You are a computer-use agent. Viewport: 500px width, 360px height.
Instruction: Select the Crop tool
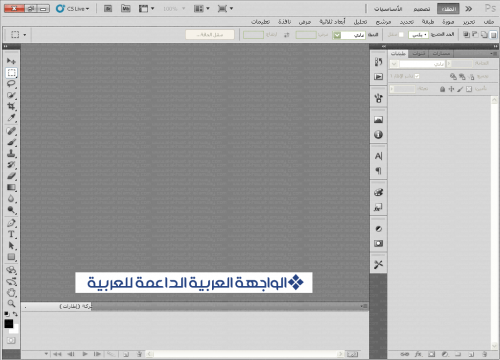click(11, 107)
